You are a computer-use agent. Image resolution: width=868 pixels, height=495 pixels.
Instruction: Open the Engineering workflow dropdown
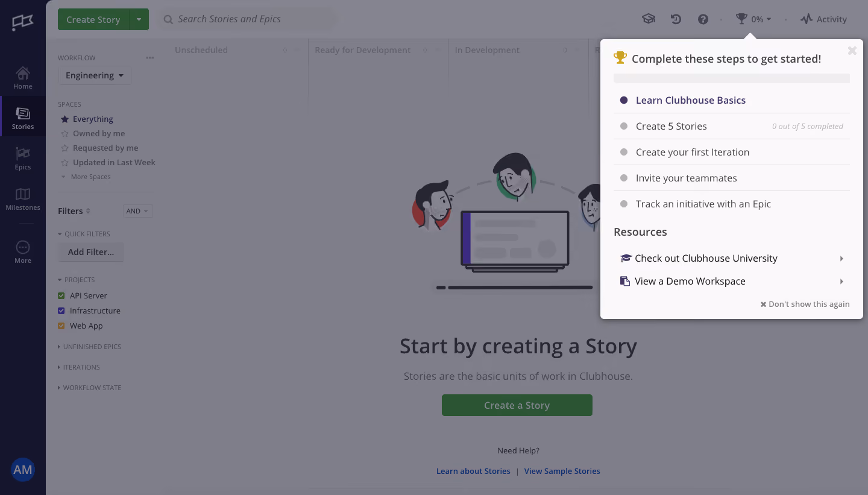95,75
